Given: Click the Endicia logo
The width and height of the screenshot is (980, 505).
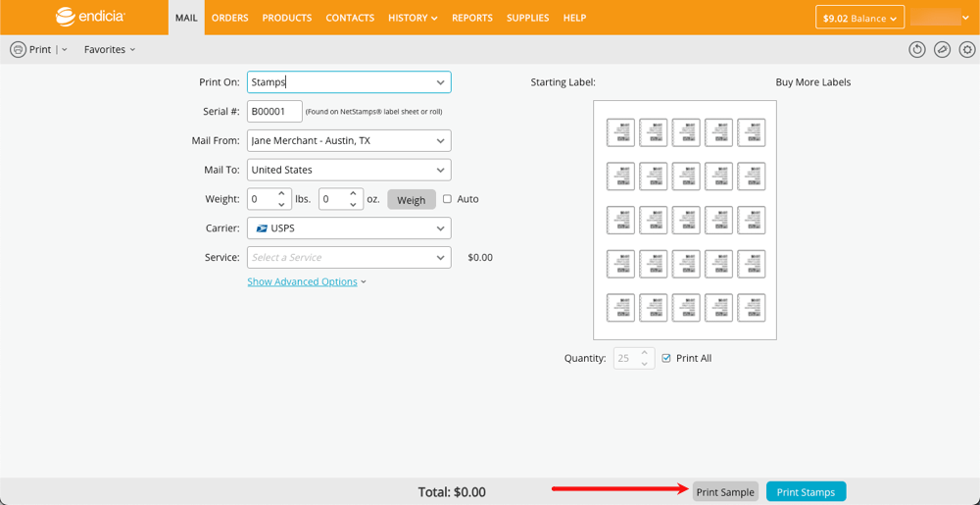Looking at the screenshot, I should tap(89, 17).
